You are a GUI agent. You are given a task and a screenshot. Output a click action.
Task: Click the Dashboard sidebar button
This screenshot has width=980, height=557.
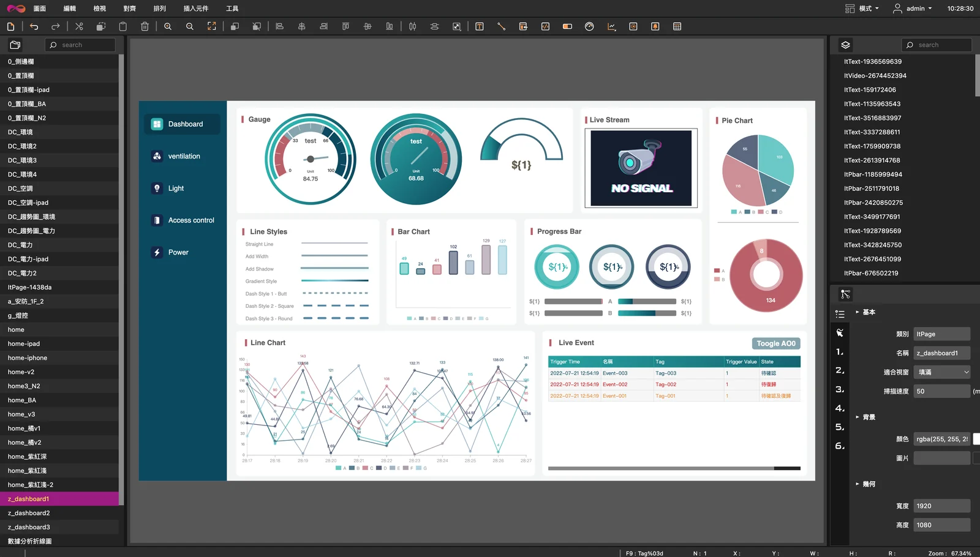point(182,124)
